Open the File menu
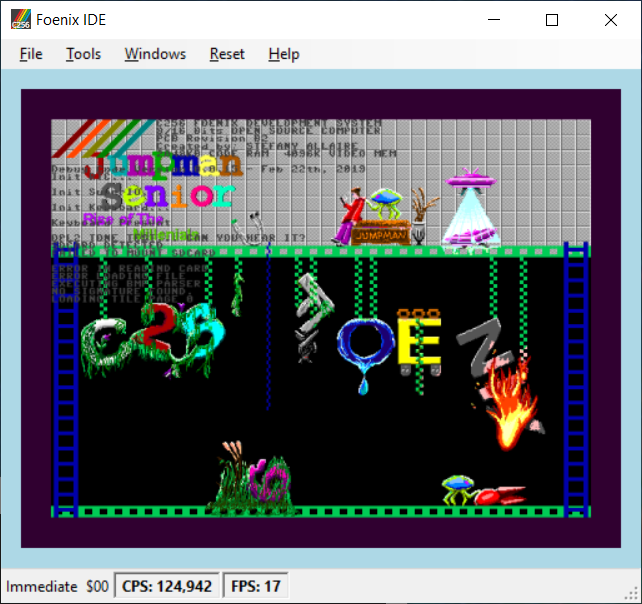 [31, 54]
